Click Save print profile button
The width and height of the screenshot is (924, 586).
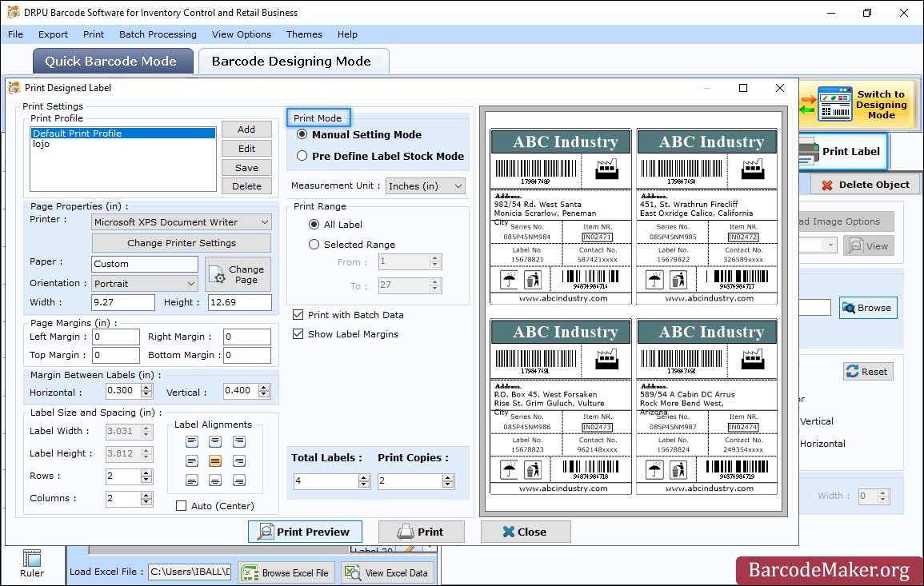point(246,168)
